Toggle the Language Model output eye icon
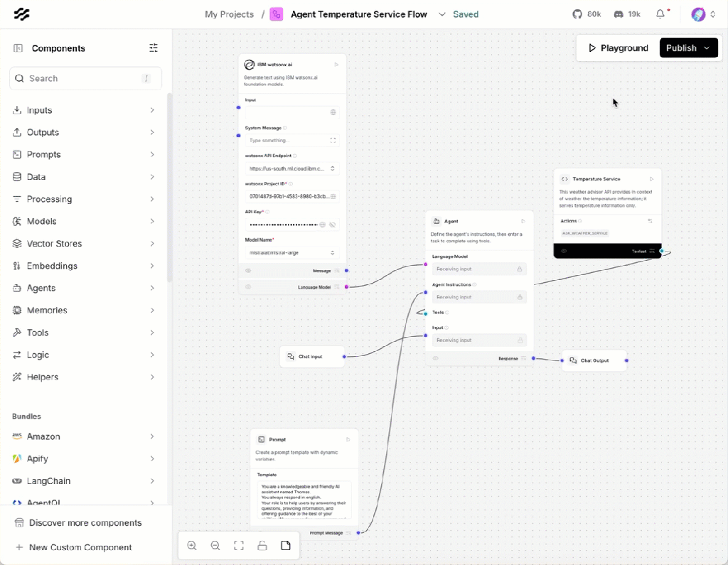728x565 pixels. 248,287
